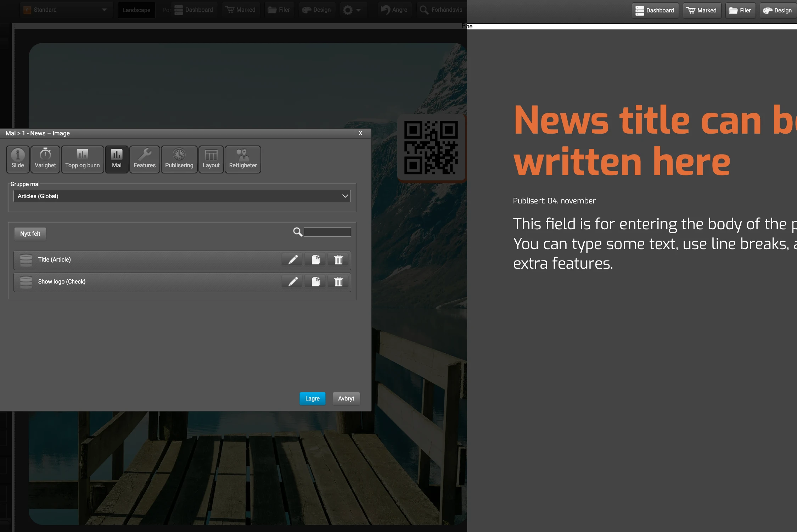Edit the Title (Article) field

click(x=293, y=260)
